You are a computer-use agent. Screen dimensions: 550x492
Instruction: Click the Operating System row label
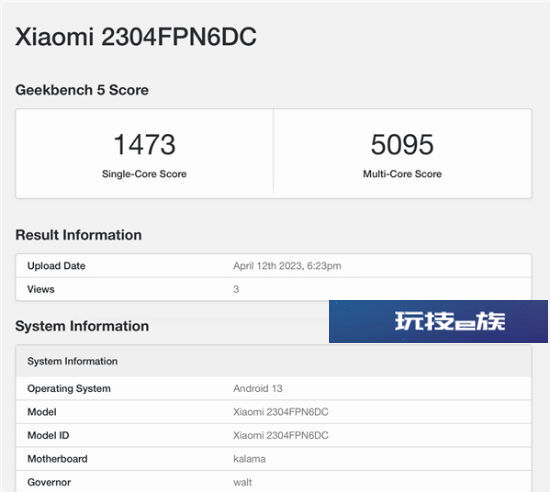[x=69, y=389]
